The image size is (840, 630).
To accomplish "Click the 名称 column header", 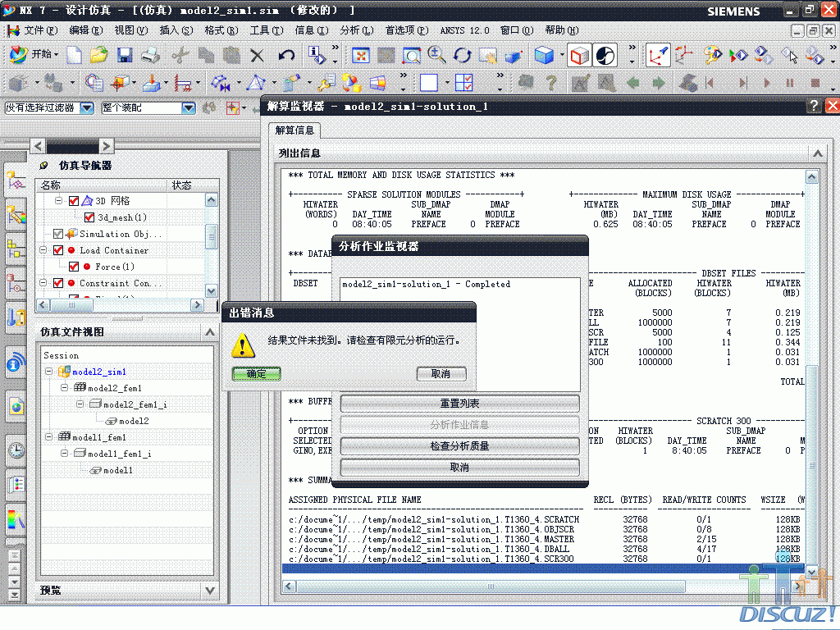I will click(102, 185).
